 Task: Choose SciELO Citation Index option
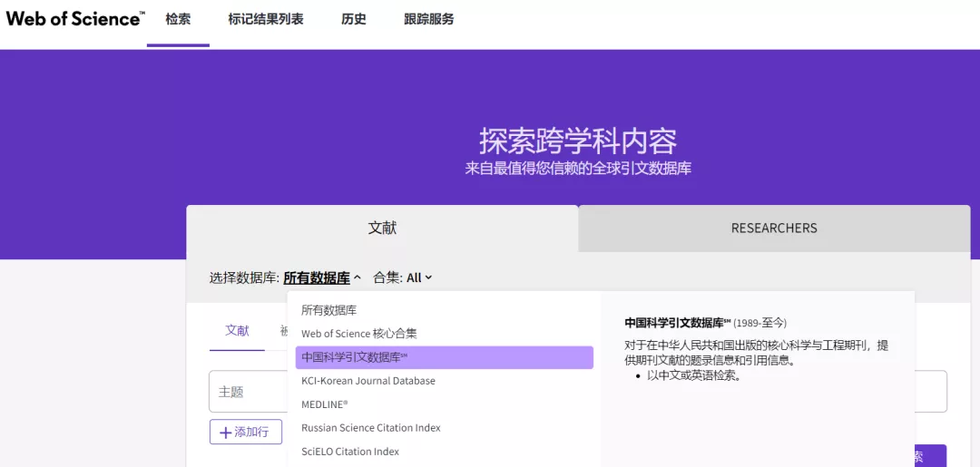[445, 452]
